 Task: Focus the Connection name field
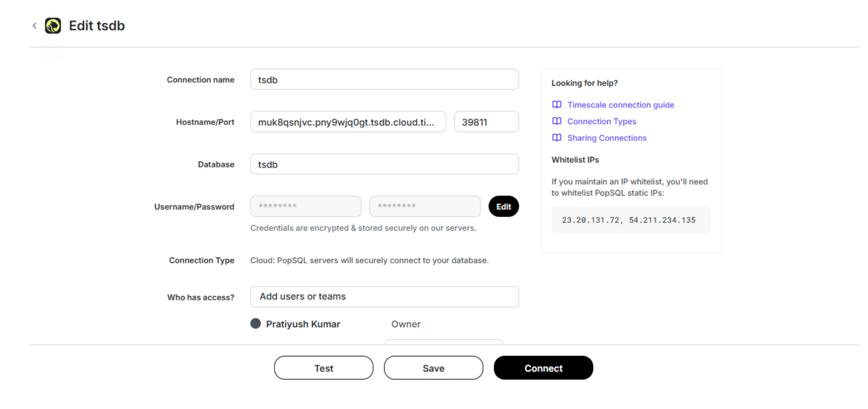[x=384, y=80]
